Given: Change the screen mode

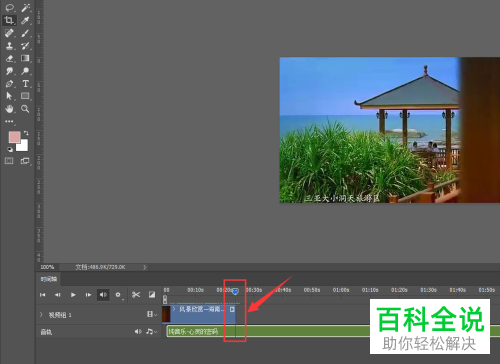Looking at the screenshot, I should [25, 161].
